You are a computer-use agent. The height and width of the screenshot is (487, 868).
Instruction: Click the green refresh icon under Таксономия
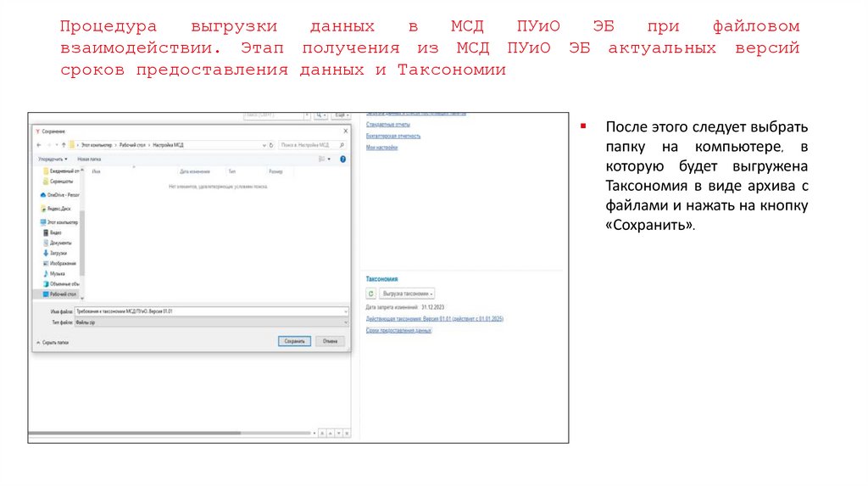[371, 294]
